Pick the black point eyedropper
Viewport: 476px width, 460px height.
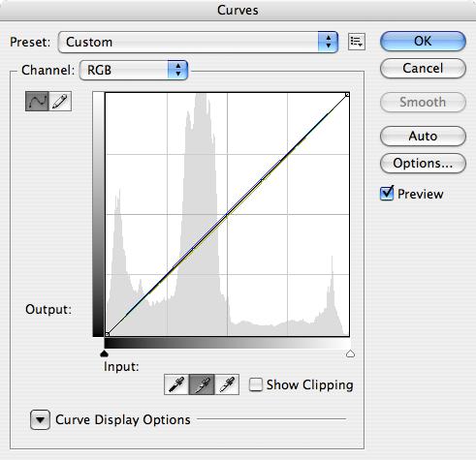176,384
